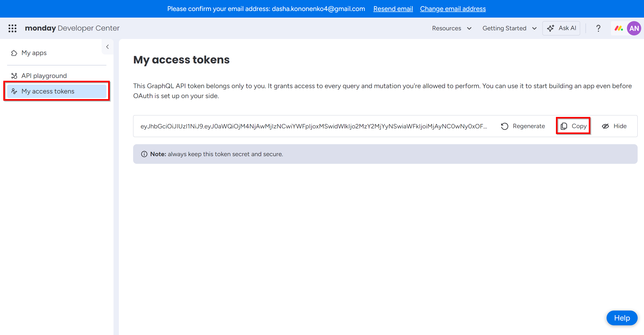
Task: Select My access tokens in the sidebar
Action: [57, 91]
